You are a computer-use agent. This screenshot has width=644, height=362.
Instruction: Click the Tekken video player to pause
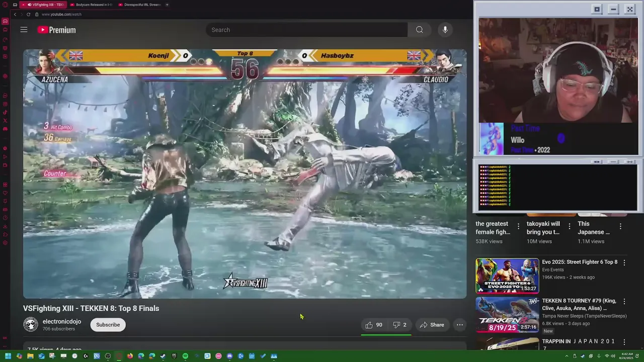(245, 174)
